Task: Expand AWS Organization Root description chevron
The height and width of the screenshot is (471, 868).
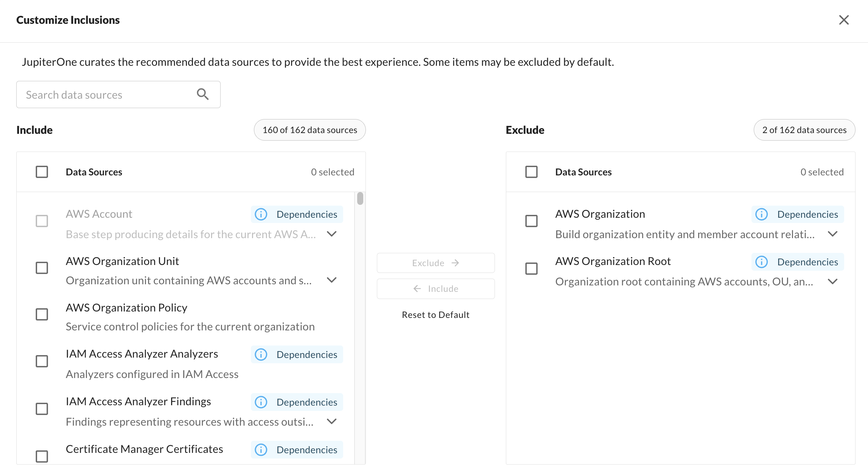Action: pos(832,282)
